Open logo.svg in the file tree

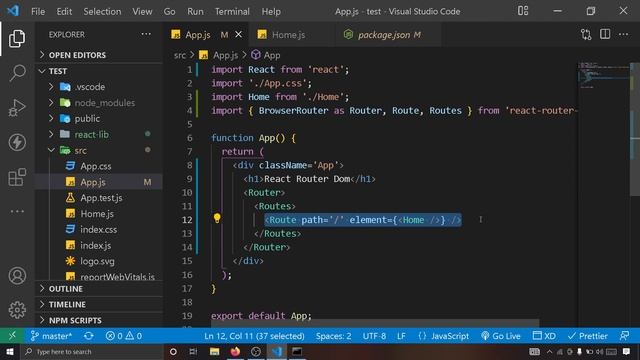[x=99, y=261]
